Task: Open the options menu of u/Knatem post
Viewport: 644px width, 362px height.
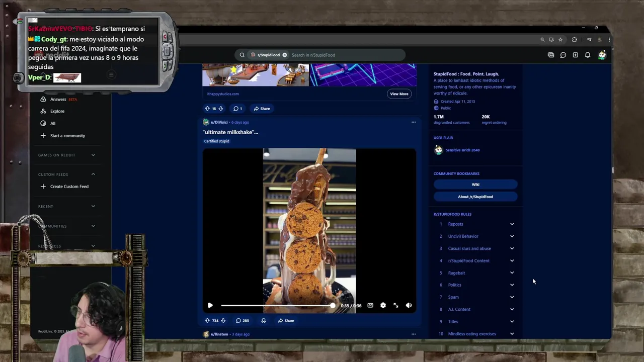Action: [414, 334]
